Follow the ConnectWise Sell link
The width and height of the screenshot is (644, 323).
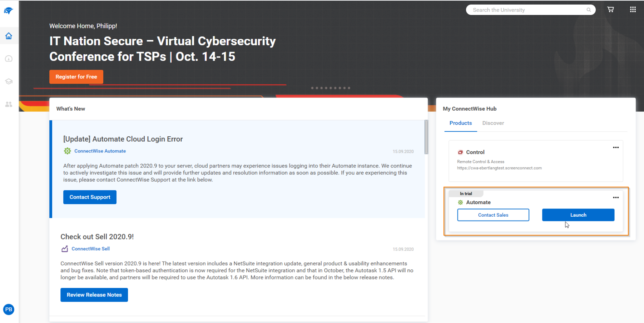point(90,249)
